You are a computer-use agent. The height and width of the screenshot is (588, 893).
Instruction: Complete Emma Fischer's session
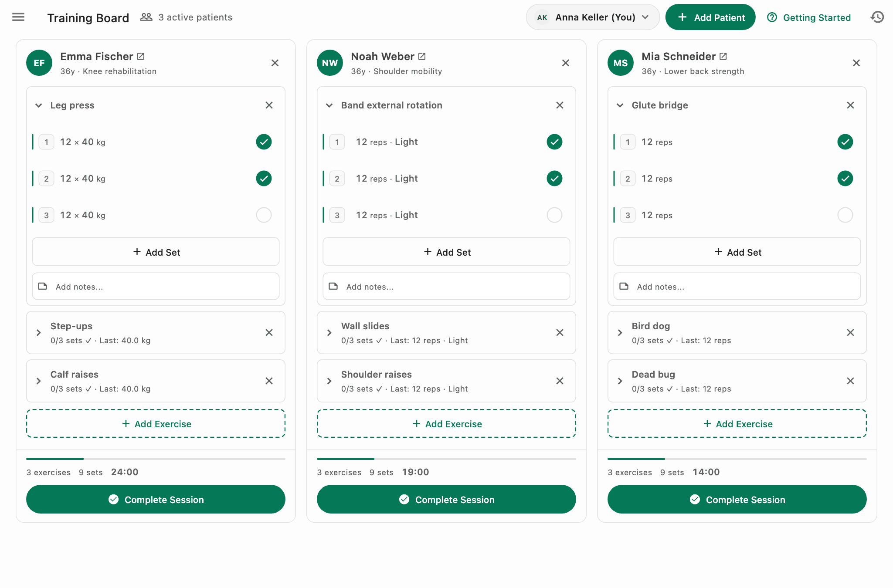156,499
